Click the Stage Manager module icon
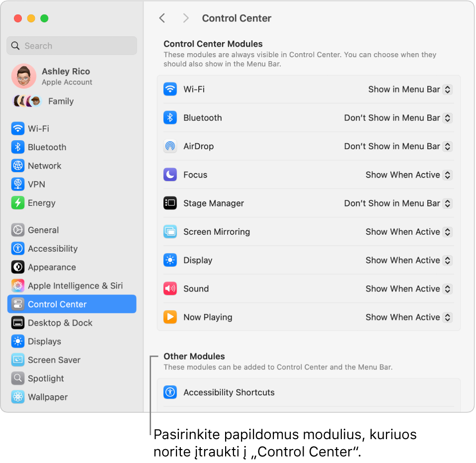Image resolution: width=476 pixels, height=463 pixels. [169, 203]
